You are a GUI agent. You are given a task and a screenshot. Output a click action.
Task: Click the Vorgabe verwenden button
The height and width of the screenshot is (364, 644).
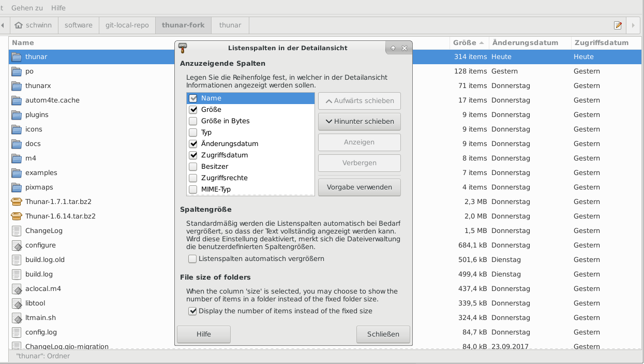359,187
